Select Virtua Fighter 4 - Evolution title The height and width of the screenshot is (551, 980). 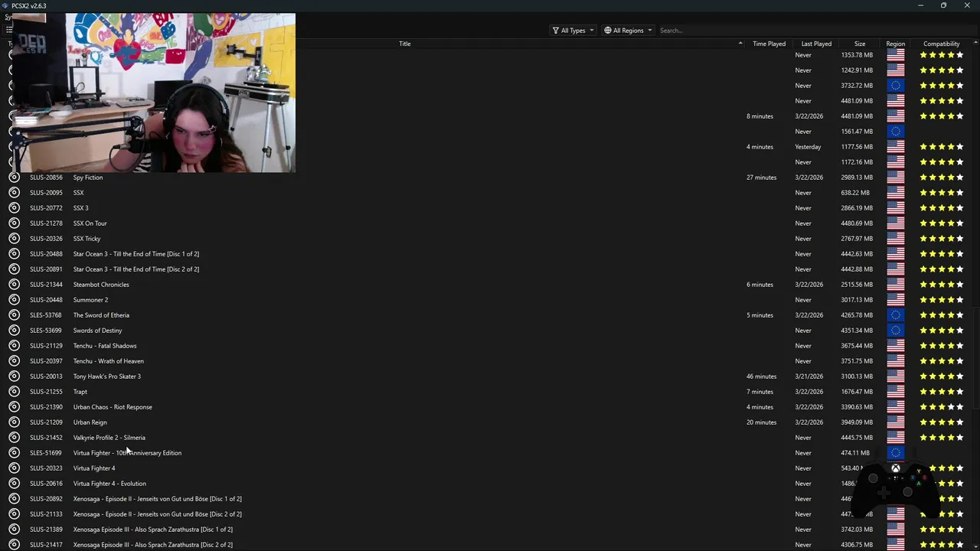109,483
